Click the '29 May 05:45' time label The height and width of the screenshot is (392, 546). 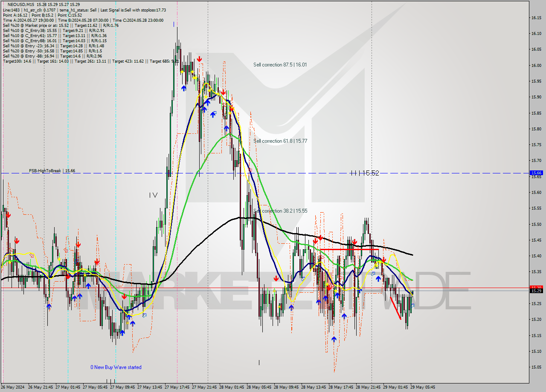point(424,387)
